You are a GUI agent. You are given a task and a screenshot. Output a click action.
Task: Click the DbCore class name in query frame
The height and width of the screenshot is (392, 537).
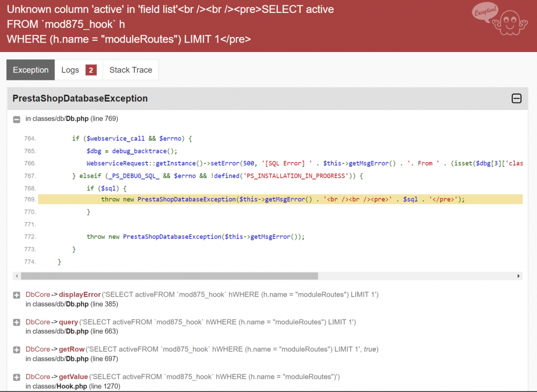(38, 322)
